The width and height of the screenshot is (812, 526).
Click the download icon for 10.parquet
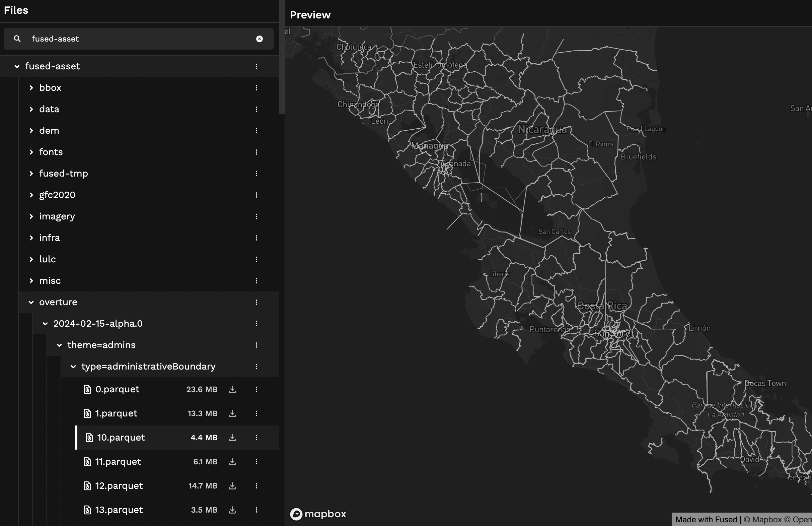click(233, 438)
